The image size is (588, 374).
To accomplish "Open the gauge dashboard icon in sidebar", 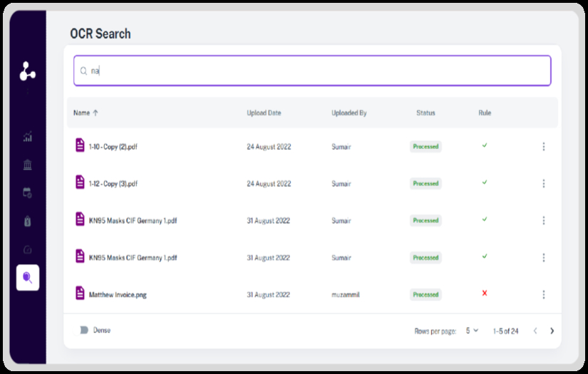I will (28, 249).
